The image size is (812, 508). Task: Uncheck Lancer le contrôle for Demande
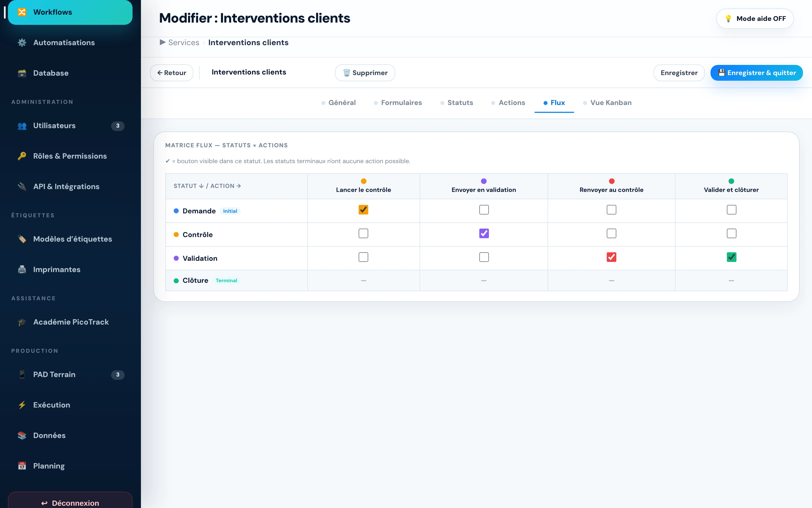pyautogui.click(x=363, y=210)
